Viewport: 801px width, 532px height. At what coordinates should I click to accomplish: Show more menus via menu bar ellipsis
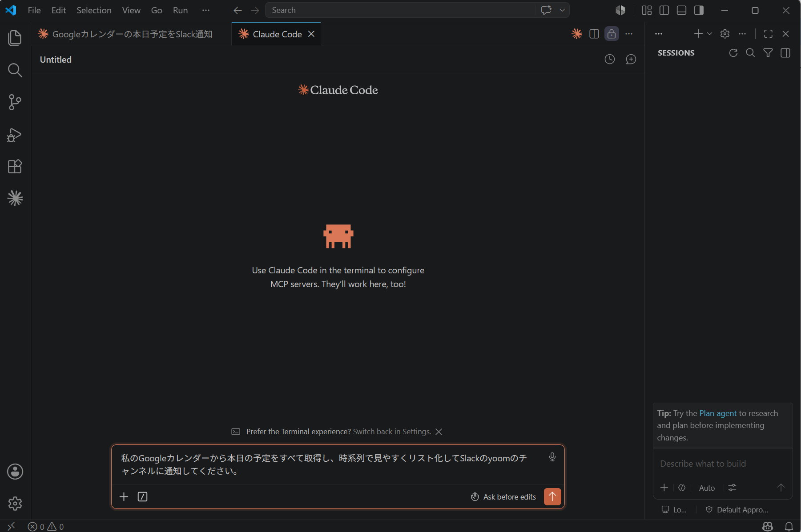click(x=206, y=10)
